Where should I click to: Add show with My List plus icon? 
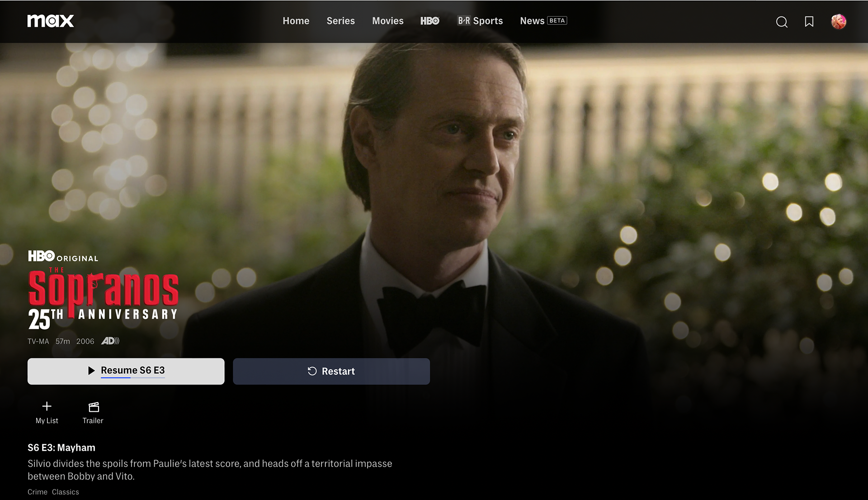pyautogui.click(x=47, y=406)
